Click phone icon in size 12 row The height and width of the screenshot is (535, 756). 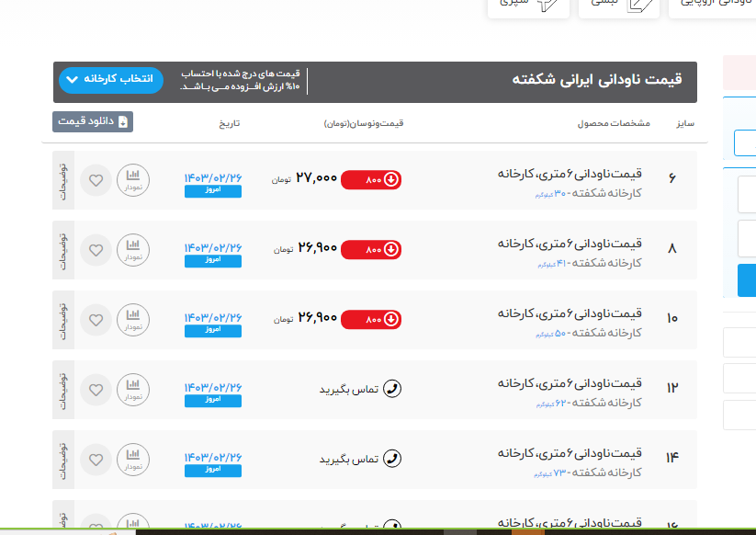(392, 389)
